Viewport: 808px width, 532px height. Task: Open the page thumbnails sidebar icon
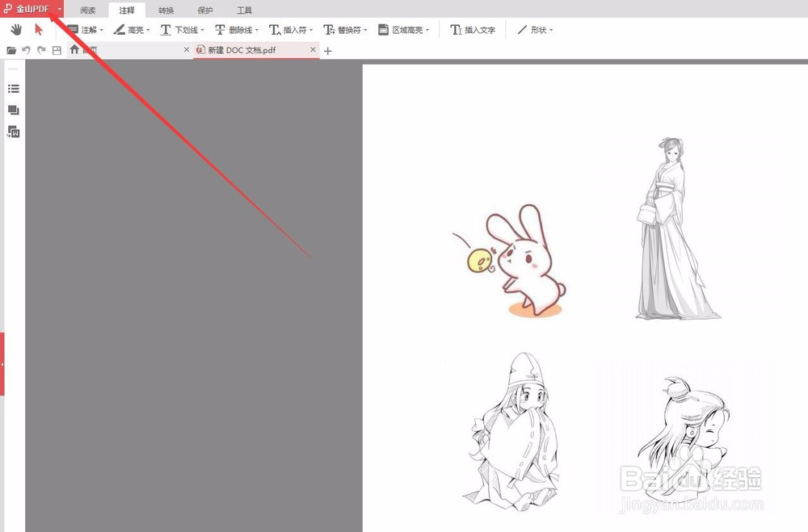click(14, 132)
